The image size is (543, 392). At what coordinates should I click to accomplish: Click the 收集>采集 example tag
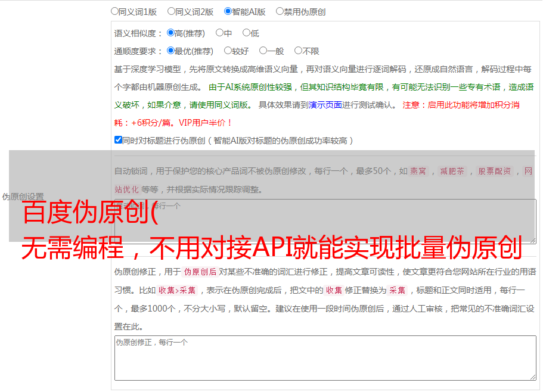click(177, 290)
